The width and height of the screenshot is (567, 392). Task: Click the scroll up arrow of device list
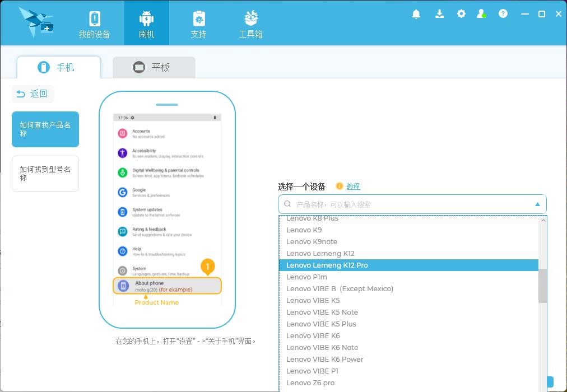coord(543,220)
